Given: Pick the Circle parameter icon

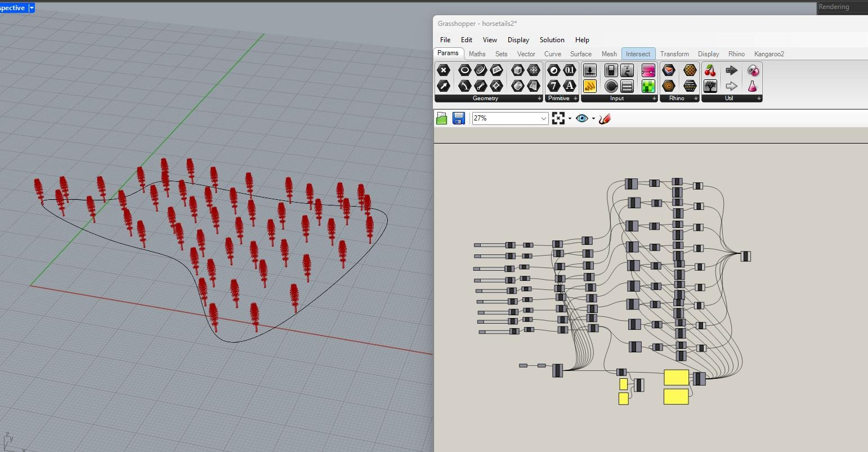Looking at the screenshot, I should tap(464, 70).
